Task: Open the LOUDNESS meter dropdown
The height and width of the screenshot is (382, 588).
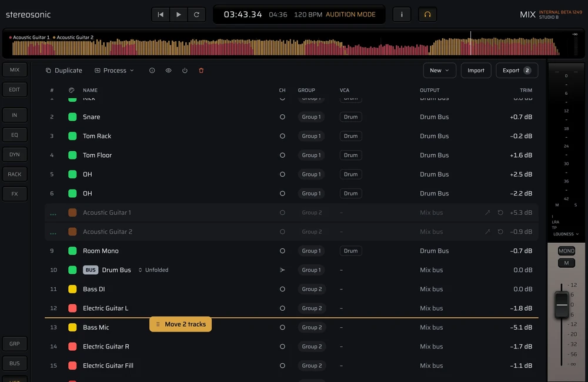Action: click(x=566, y=234)
